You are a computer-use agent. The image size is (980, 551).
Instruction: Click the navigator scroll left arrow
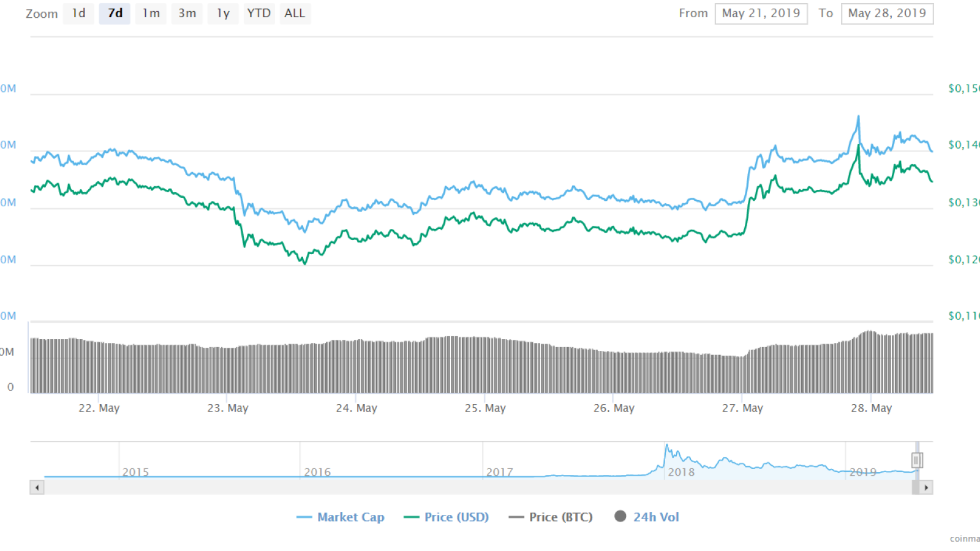37,488
